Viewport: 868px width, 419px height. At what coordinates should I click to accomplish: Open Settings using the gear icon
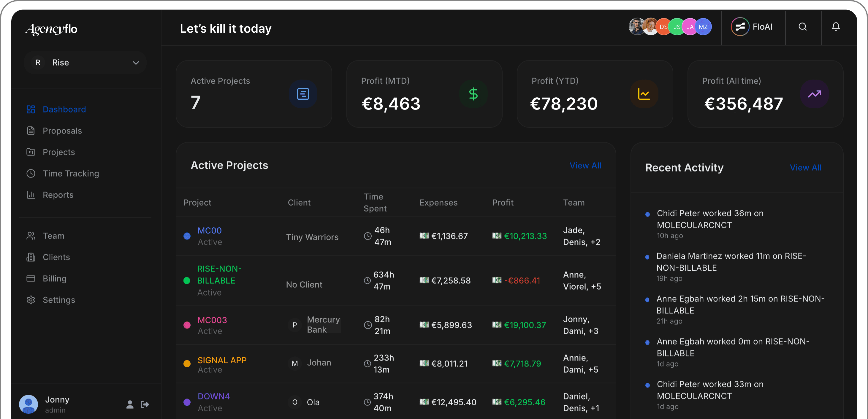31,299
